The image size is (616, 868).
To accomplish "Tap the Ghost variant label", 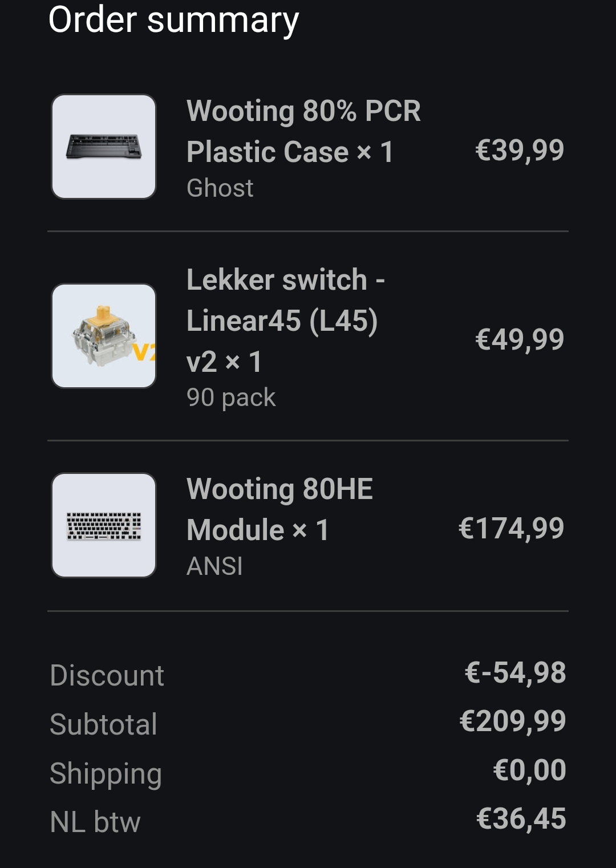I will [220, 188].
